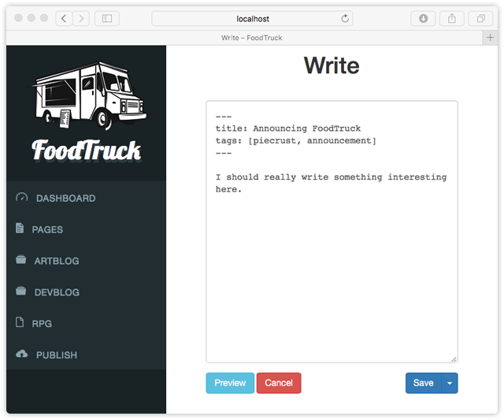The width and height of the screenshot is (504, 420).
Task: Click the text area resize handle
Action: tap(454, 359)
